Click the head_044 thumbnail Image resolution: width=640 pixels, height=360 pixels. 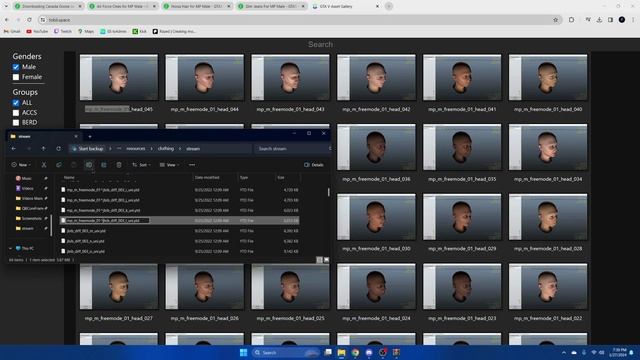point(204,77)
